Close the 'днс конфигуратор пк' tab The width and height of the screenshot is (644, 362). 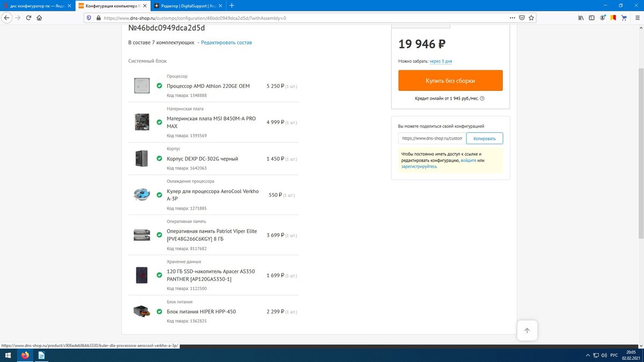point(69,5)
